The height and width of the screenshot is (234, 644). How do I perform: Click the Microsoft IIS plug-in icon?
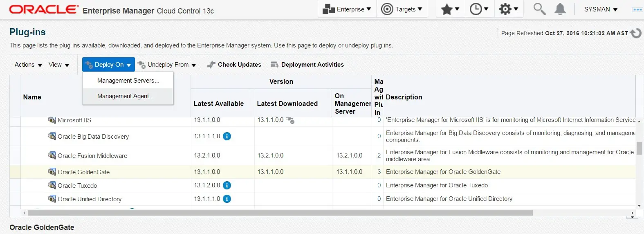click(x=52, y=120)
